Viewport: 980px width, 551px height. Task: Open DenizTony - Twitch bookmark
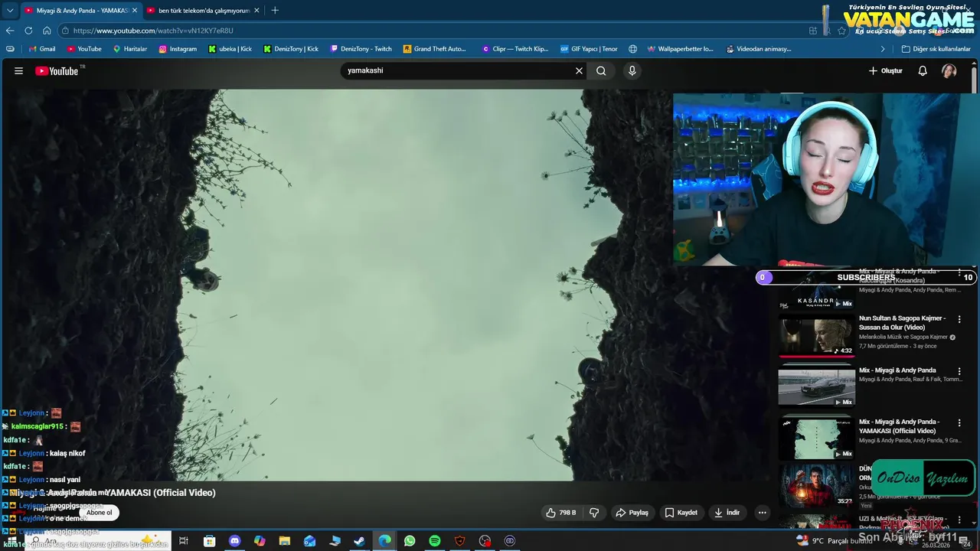361,49
